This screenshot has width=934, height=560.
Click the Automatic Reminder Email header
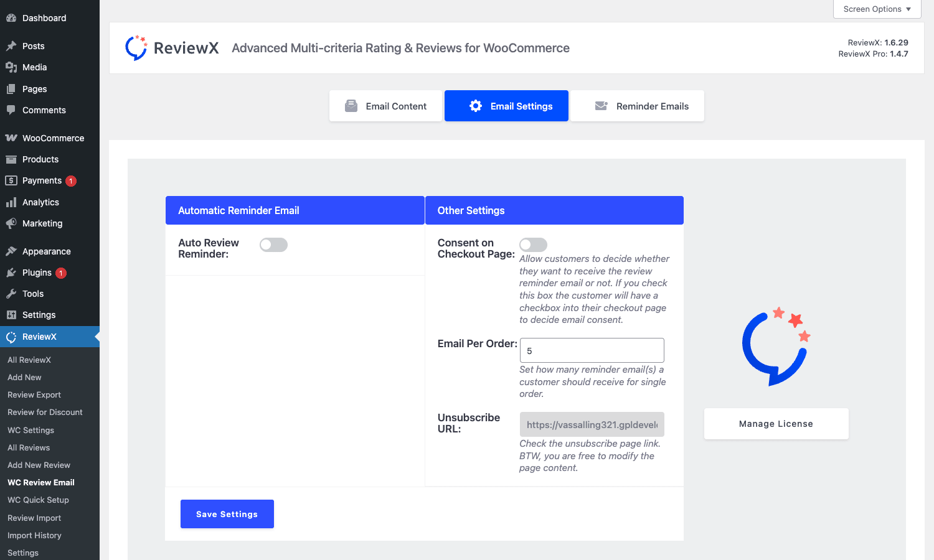[295, 210]
